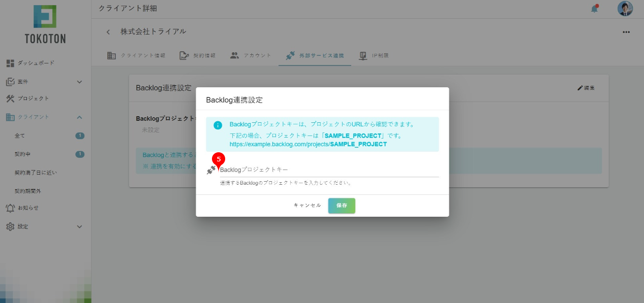Screen dimensions: 644x303
Task: Switch to the アカウント tab
Action: click(x=251, y=56)
